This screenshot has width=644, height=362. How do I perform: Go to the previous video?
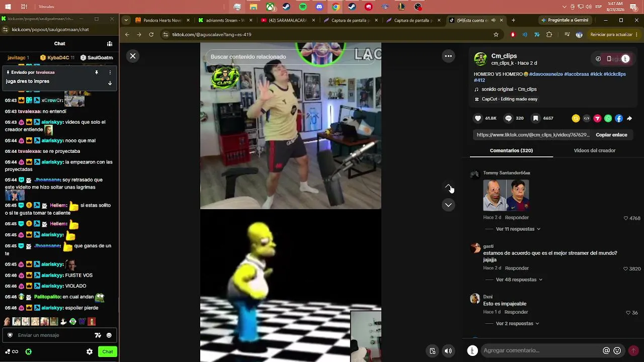point(448,187)
